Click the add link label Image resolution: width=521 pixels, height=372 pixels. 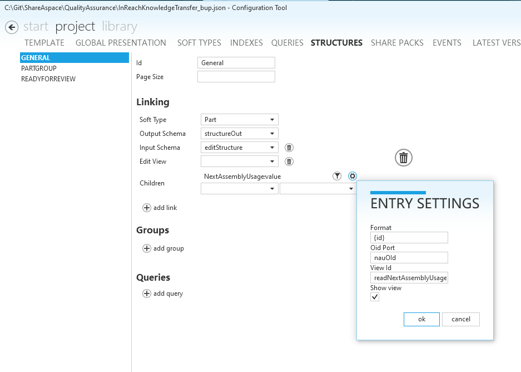(x=165, y=208)
